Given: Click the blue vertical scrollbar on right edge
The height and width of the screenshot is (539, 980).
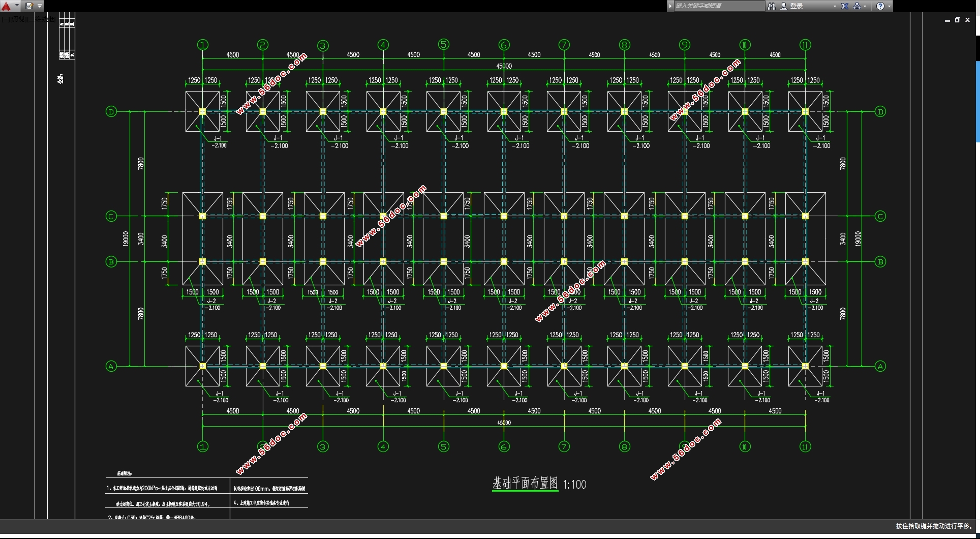Looking at the screenshot, I should 977,102.
